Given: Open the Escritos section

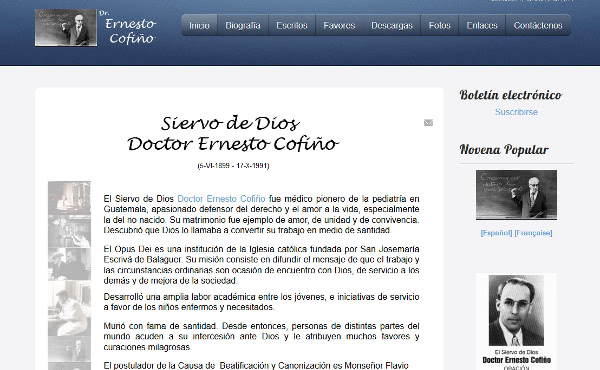Looking at the screenshot, I should coord(292,25).
